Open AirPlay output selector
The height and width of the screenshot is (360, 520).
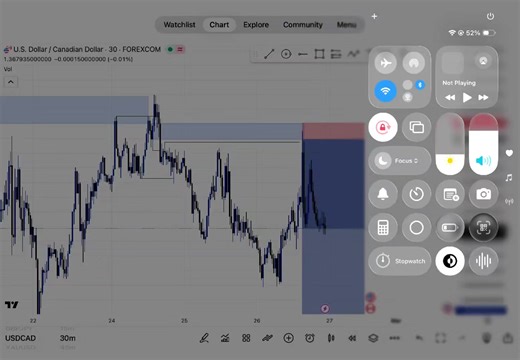[483, 61]
